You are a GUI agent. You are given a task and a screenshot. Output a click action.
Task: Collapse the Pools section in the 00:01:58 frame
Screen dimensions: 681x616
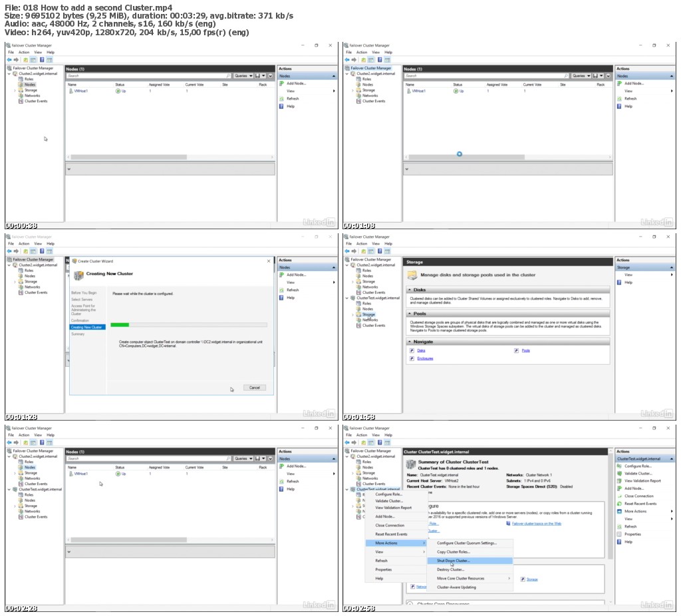tap(410, 314)
